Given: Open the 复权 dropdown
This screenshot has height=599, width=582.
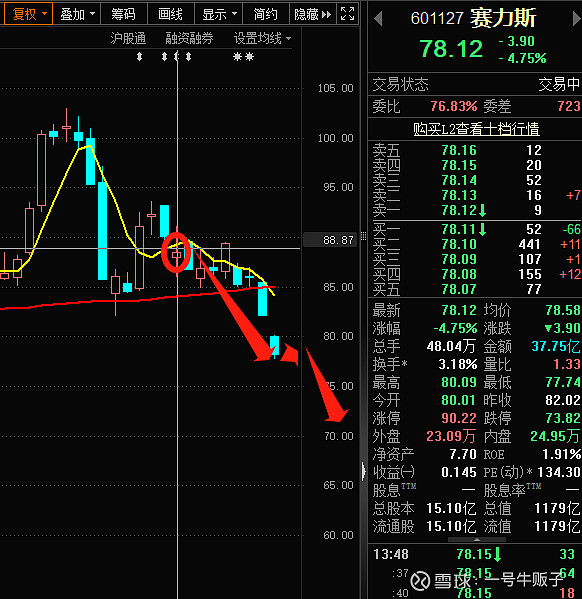Looking at the screenshot, I should (28, 14).
